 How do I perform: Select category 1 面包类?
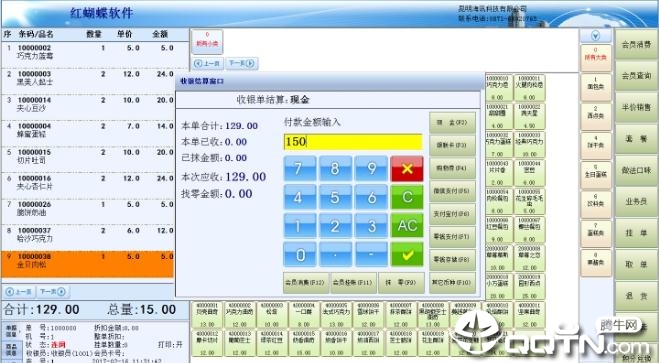[x=596, y=87]
